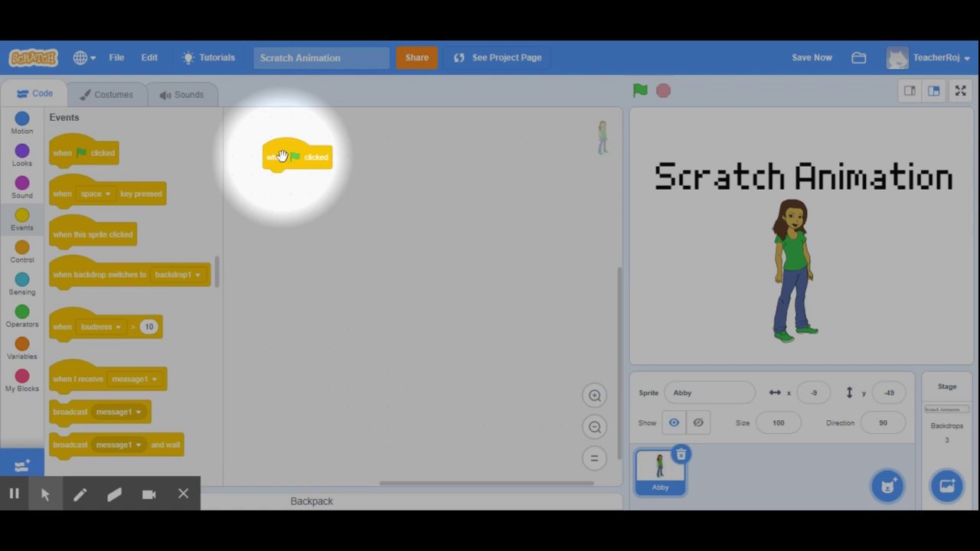This screenshot has height=551, width=980.
Task: Edit the loudness value 10
Action: pos(149,327)
